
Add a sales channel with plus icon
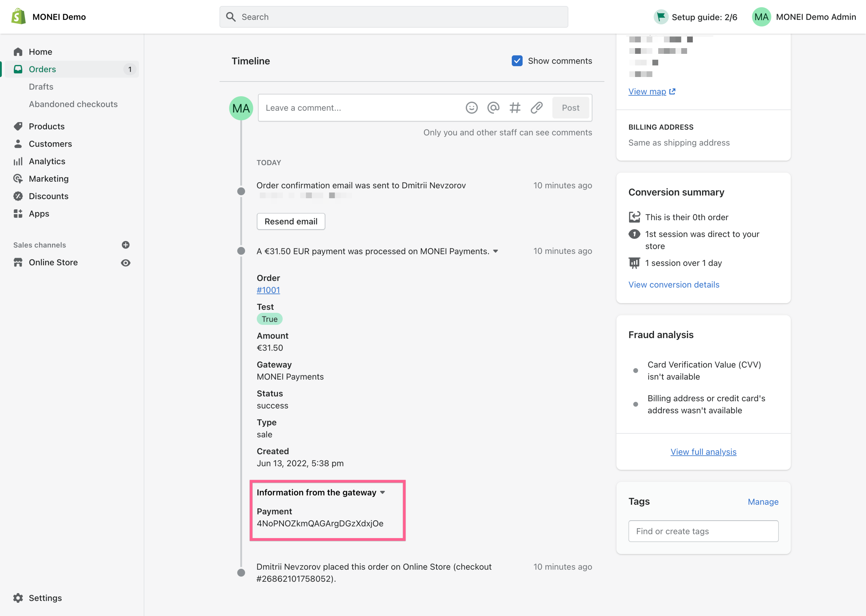pyautogui.click(x=126, y=245)
